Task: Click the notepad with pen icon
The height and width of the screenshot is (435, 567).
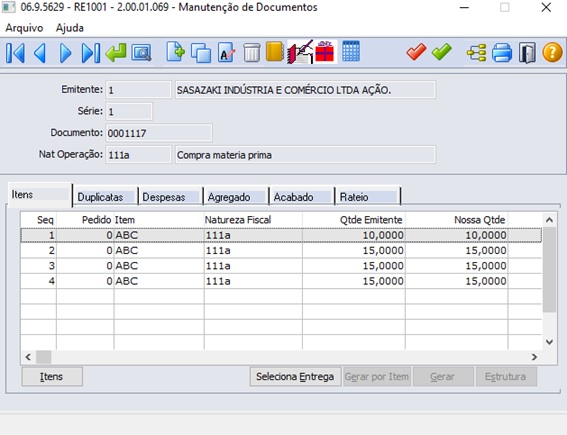Action: pyautogui.click(x=300, y=52)
